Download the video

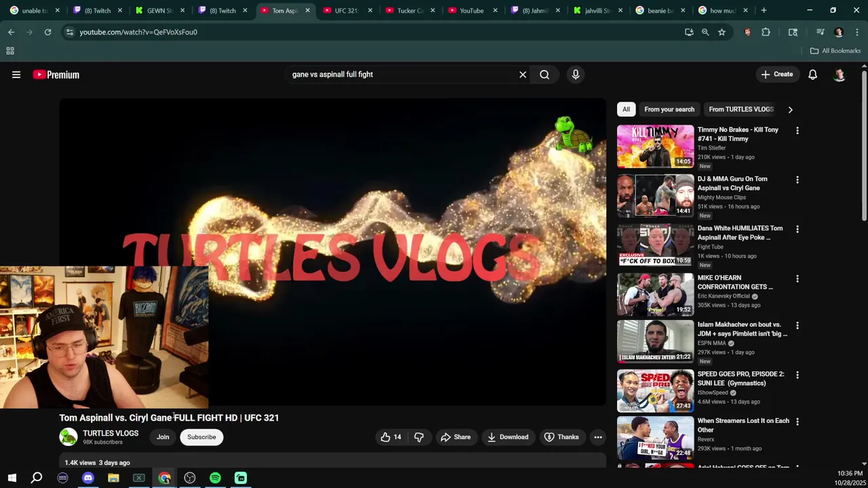click(x=507, y=437)
